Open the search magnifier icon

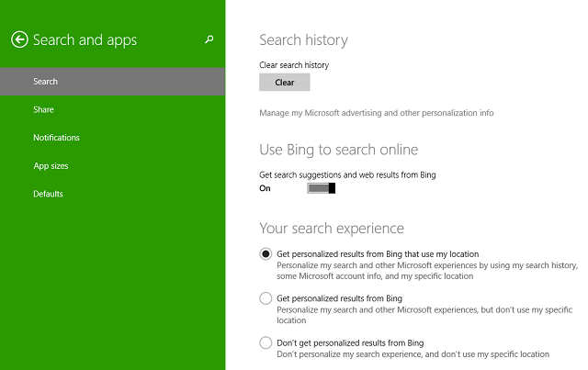point(209,39)
